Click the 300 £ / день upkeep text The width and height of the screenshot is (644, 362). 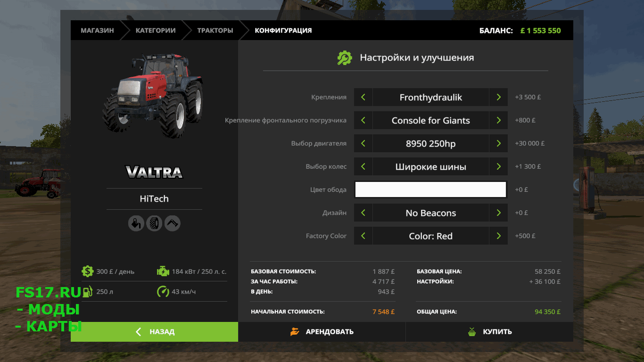point(115,271)
